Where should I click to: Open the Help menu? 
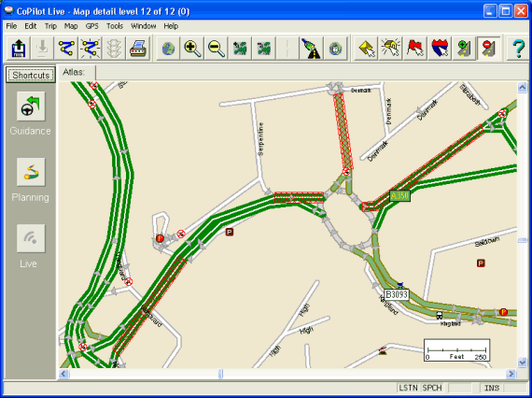click(171, 26)
